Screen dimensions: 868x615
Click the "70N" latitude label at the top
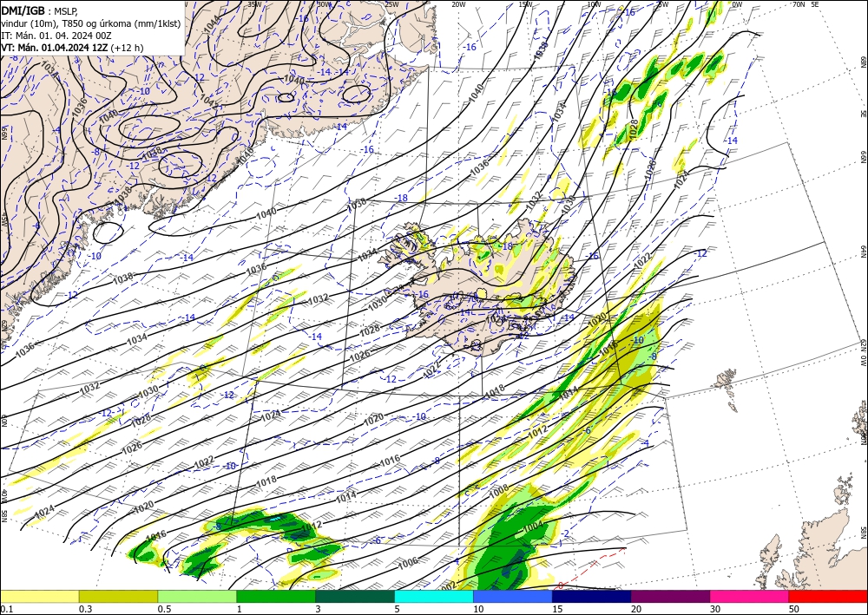(799, 4)
